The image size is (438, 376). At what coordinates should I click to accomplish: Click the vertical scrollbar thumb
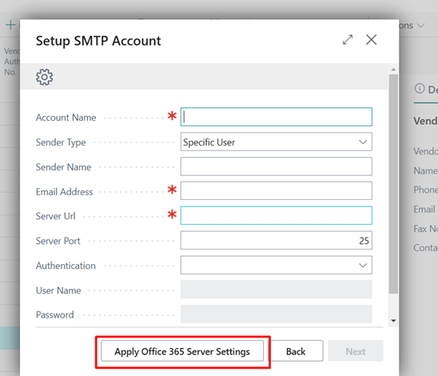point(393,184)
